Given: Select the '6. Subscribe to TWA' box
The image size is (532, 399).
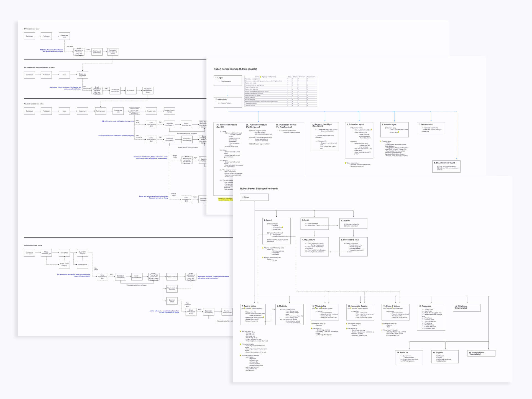Looking at the screenshot, I should point(353,246).
